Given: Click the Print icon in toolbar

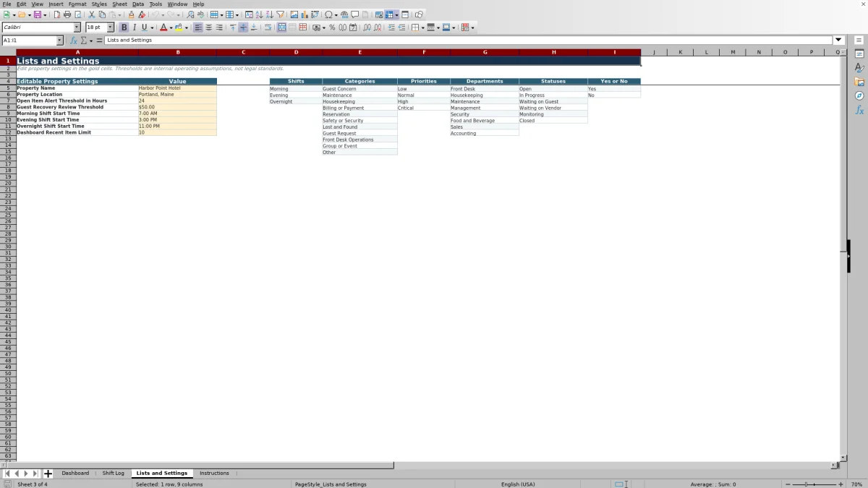Looking at the screenshot, I should [67, 14].
